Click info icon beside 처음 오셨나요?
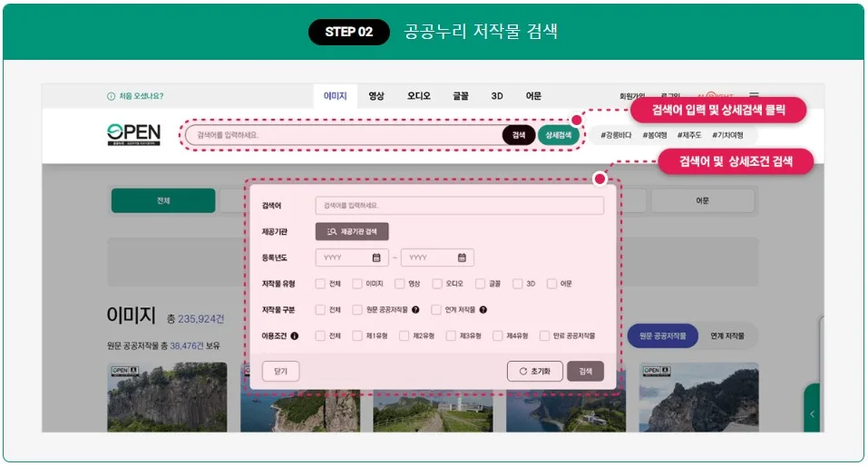The height and width of the screenshot is (466, 868). click(x=111, y=96)
